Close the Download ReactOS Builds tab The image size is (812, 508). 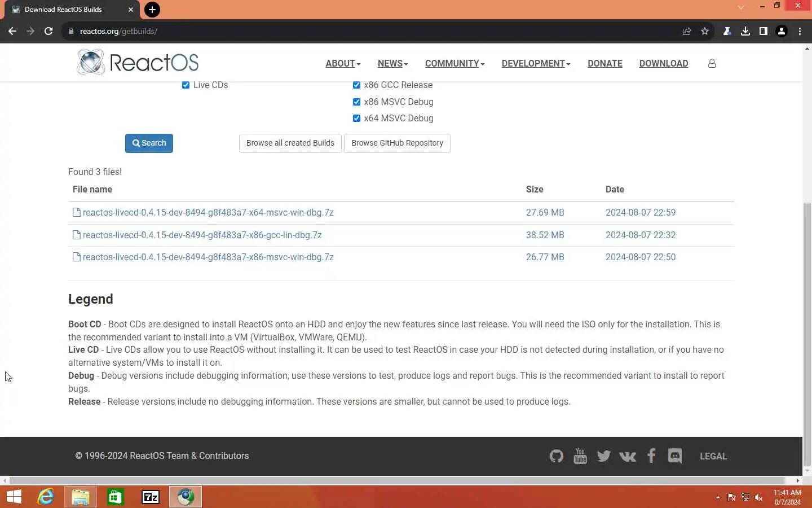click(130, 10)
